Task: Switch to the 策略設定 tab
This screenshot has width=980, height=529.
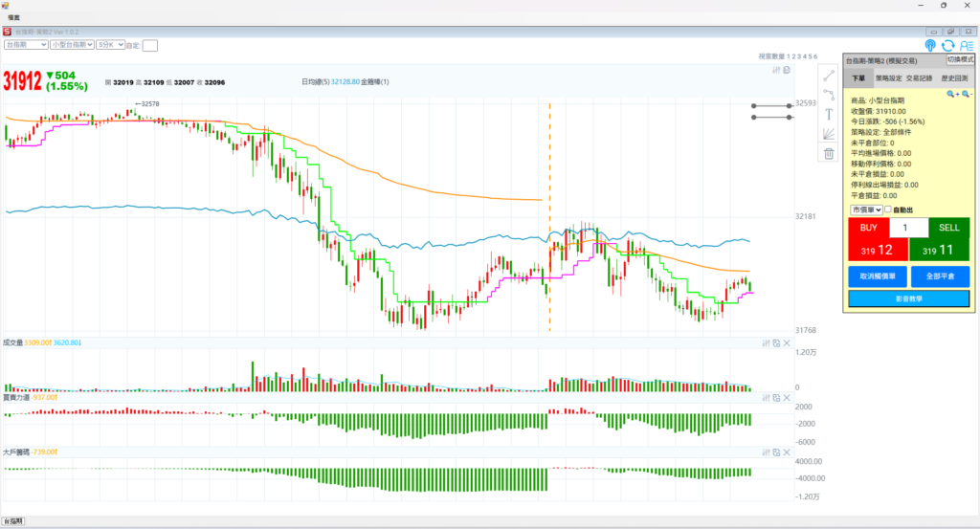Action: pos(888,77)
